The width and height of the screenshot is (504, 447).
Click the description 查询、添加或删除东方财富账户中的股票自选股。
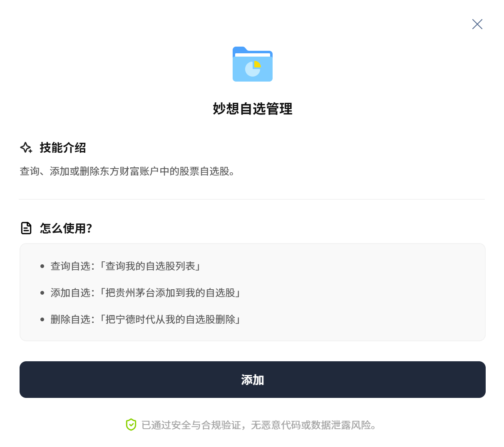[x=127, y=171]
